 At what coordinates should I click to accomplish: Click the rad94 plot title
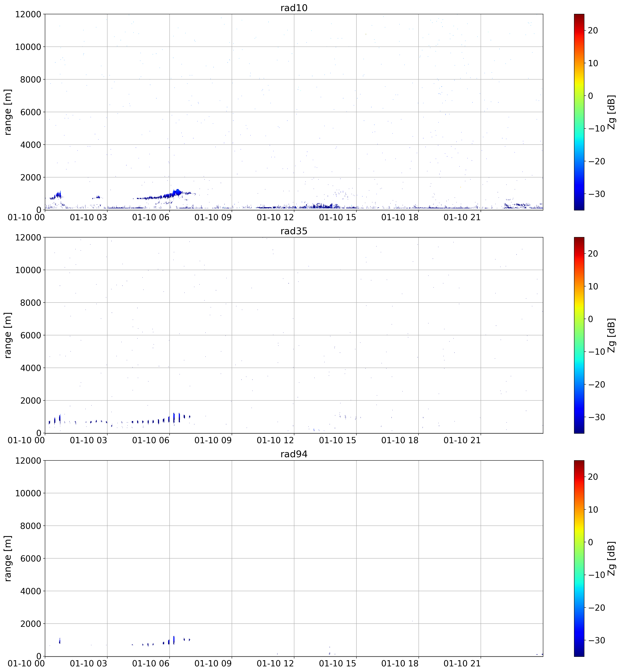click(294, 454)
